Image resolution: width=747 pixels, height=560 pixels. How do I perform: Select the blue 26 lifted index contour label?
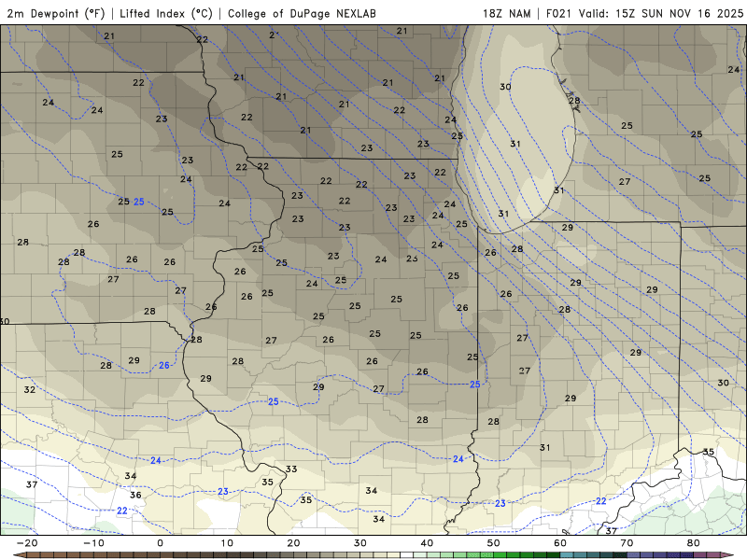164,365
